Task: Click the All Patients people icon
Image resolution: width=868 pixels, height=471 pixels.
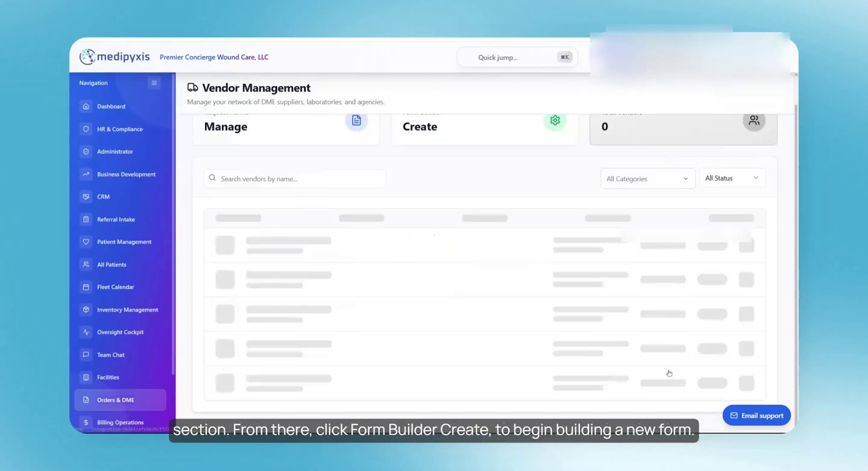Action: pyautogui.click(x=86, y=264)
